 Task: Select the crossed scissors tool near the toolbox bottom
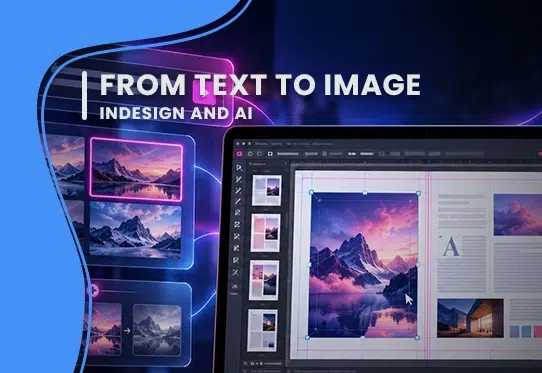pos(236,273)
